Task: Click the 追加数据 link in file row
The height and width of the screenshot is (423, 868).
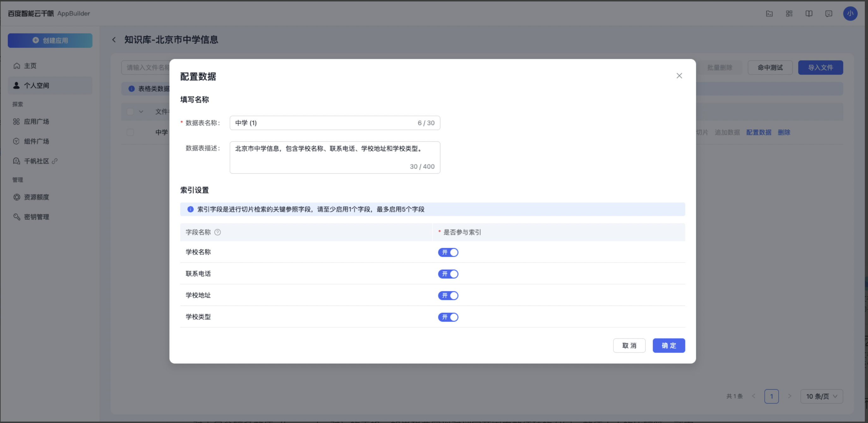Action: pyautogui.click(x=727, y=132)
